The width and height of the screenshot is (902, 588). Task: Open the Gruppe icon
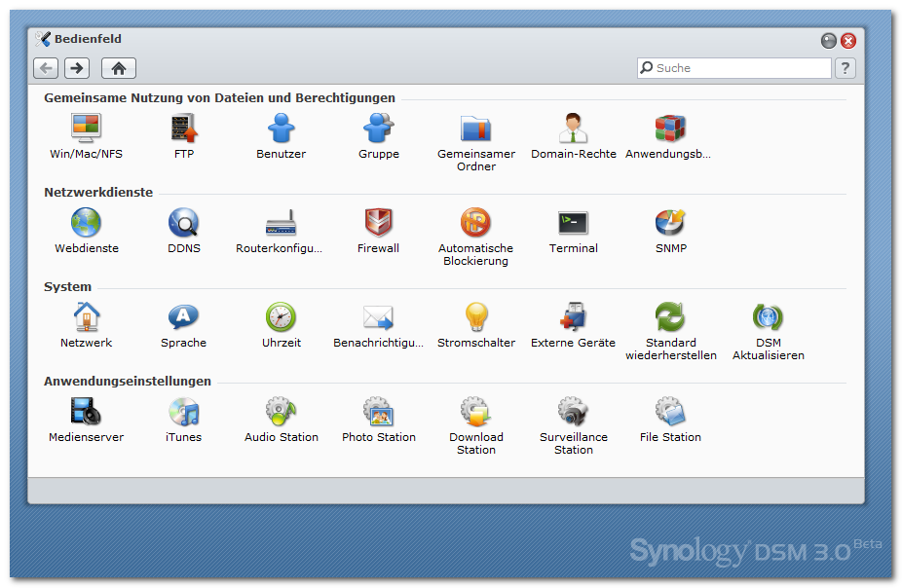click(x=379, y=128)
